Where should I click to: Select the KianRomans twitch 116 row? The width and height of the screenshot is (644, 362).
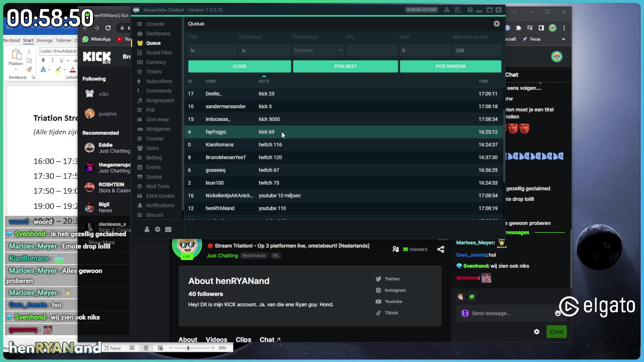[x=343, y=144]
